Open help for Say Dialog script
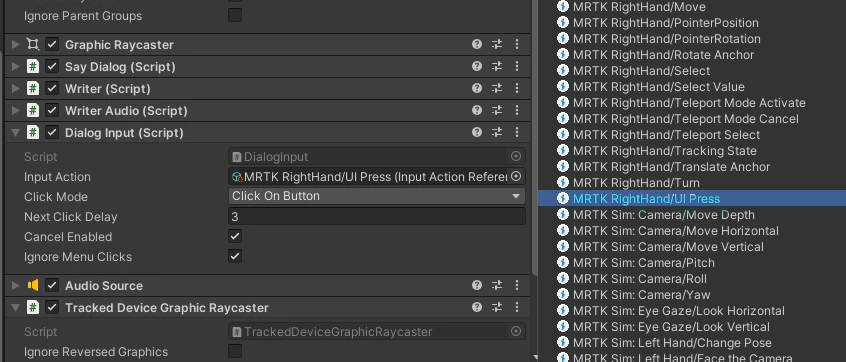Image resolution: width=846 pixels, height=362 pixels. [476, 66]
